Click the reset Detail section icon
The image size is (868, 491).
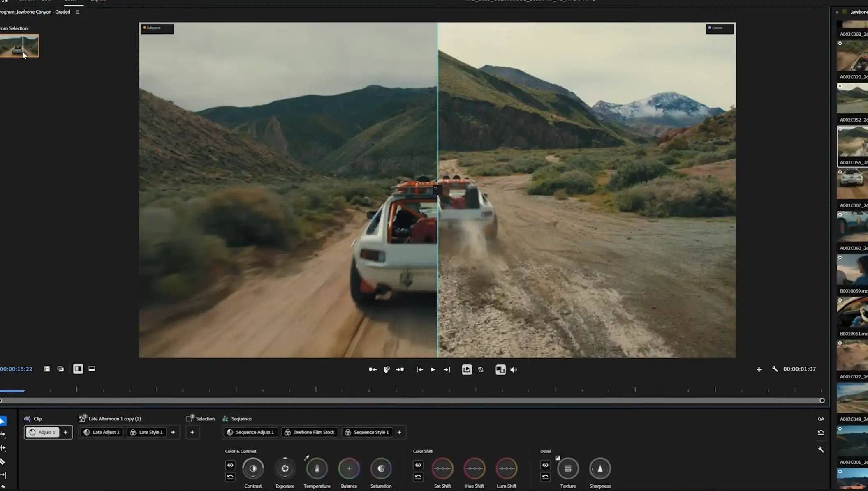coord(545,477)
